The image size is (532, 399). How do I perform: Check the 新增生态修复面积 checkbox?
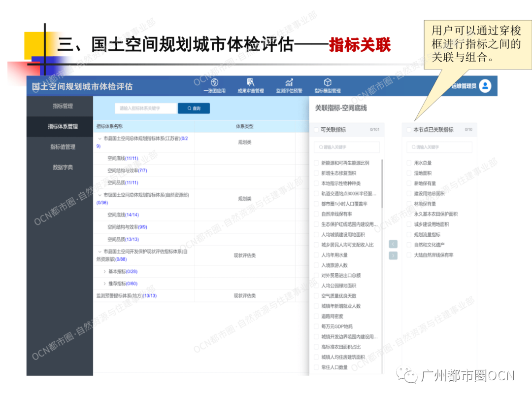(x=316, y=173)
